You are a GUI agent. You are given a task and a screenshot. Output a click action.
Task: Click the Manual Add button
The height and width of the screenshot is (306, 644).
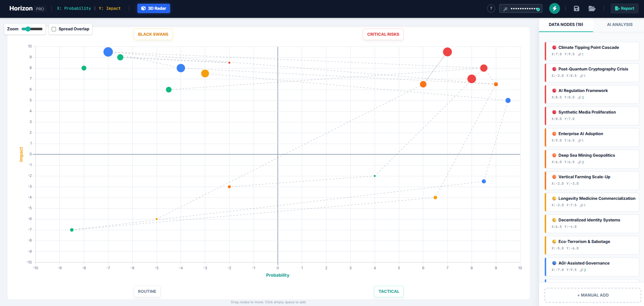point(592,295)
